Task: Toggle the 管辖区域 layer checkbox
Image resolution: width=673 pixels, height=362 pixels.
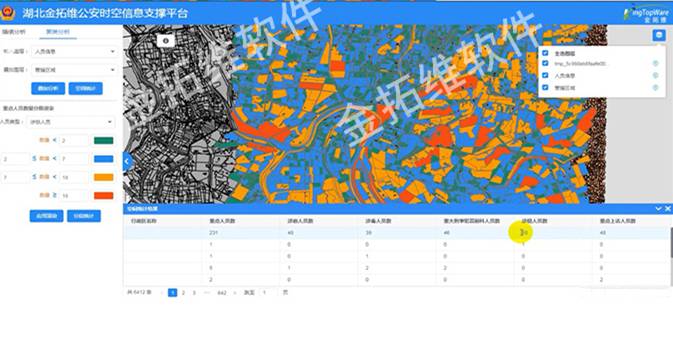Action: [x=545, y=87]
